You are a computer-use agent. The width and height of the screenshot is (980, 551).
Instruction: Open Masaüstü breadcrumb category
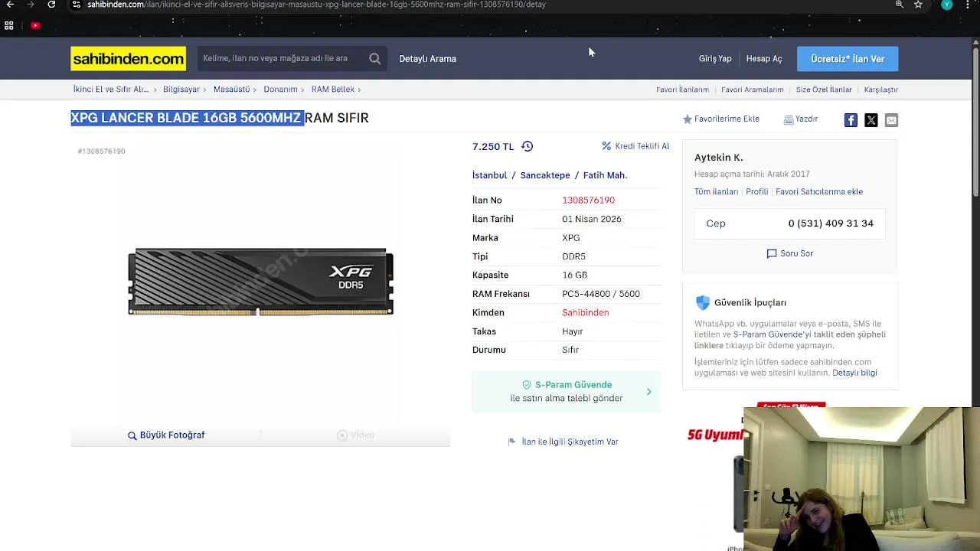point(231,90)
